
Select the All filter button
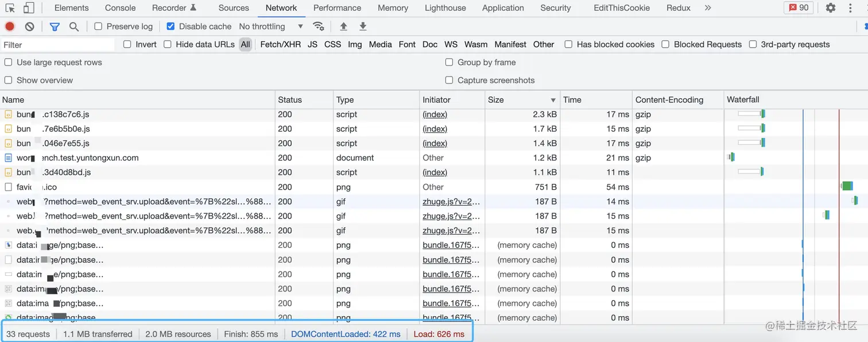[x=246, y=44]
